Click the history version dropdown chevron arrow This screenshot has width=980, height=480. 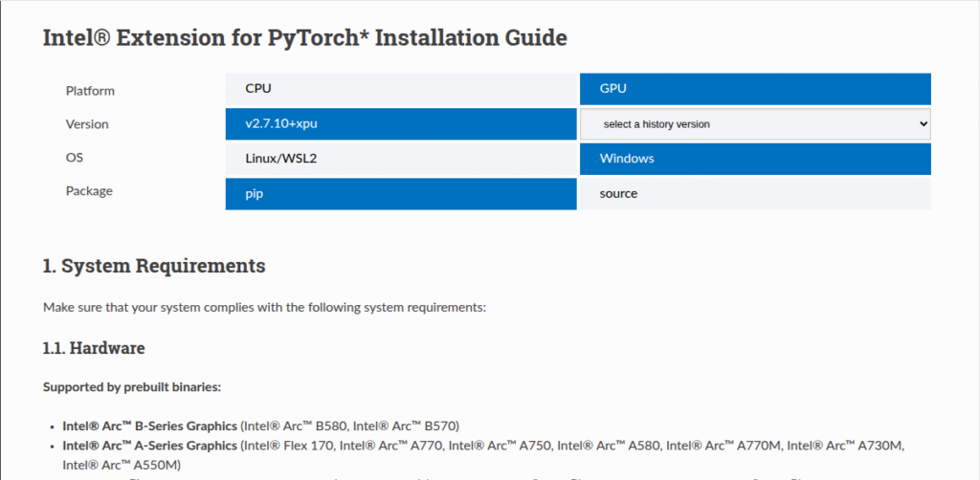(x=924, y=124)
